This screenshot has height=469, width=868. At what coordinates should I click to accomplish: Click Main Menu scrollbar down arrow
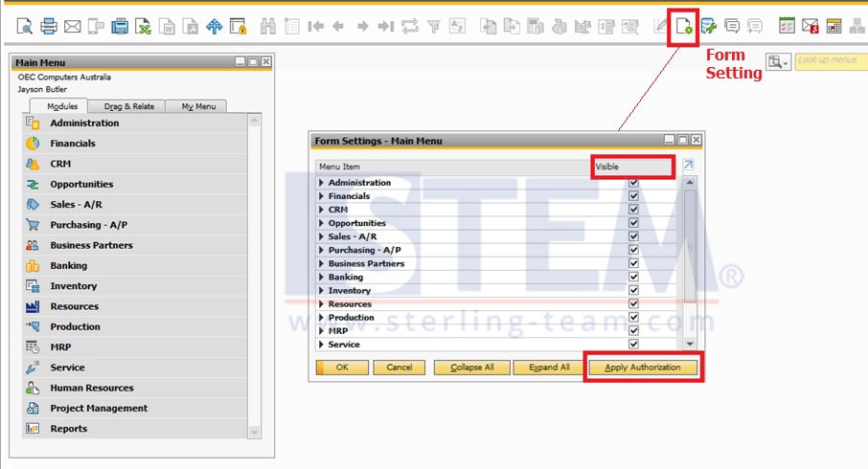[x=254, y=432]
